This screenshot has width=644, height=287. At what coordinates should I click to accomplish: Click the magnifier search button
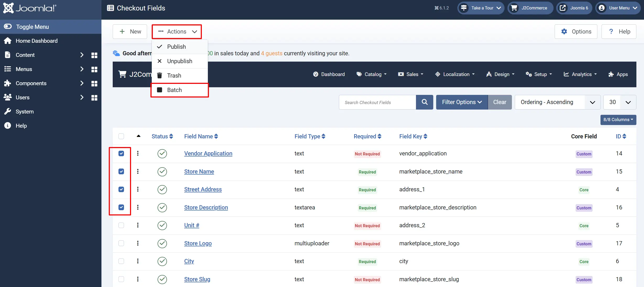(x=425, y=102)
